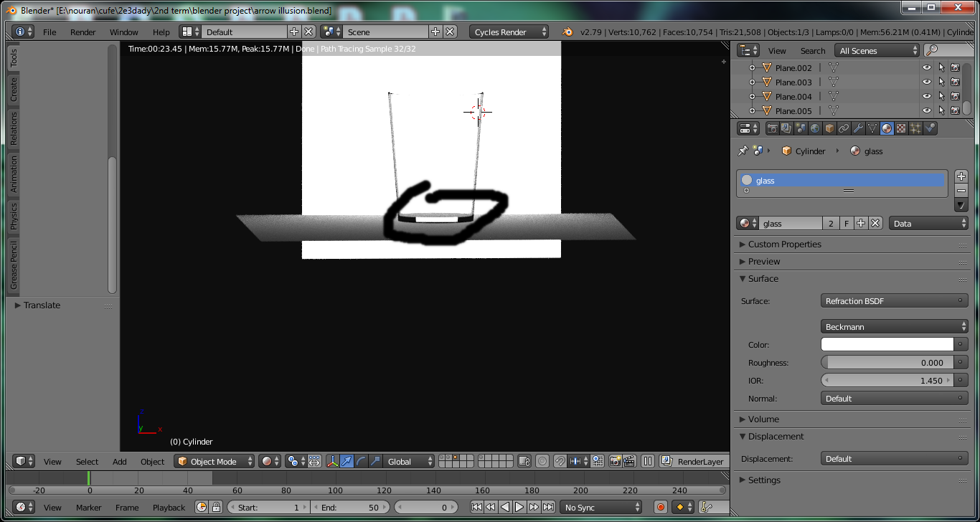Play the animation in reverse
Viewport: 980px width, 522px height.
[505, 507]
